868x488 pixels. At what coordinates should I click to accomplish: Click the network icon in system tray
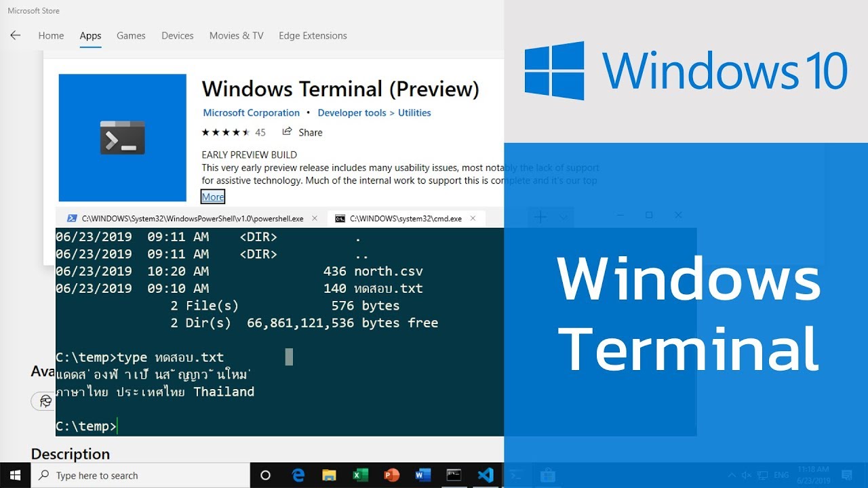click(763, 475)
